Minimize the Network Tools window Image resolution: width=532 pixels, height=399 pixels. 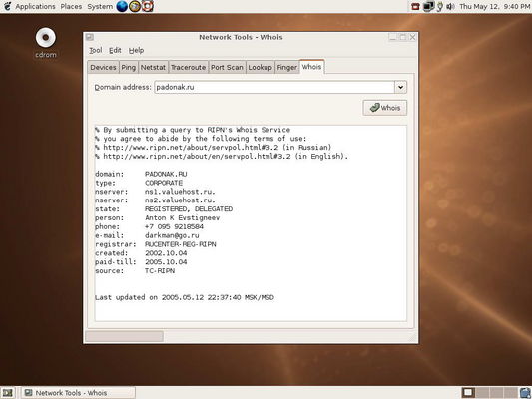[x=392, y=37]
